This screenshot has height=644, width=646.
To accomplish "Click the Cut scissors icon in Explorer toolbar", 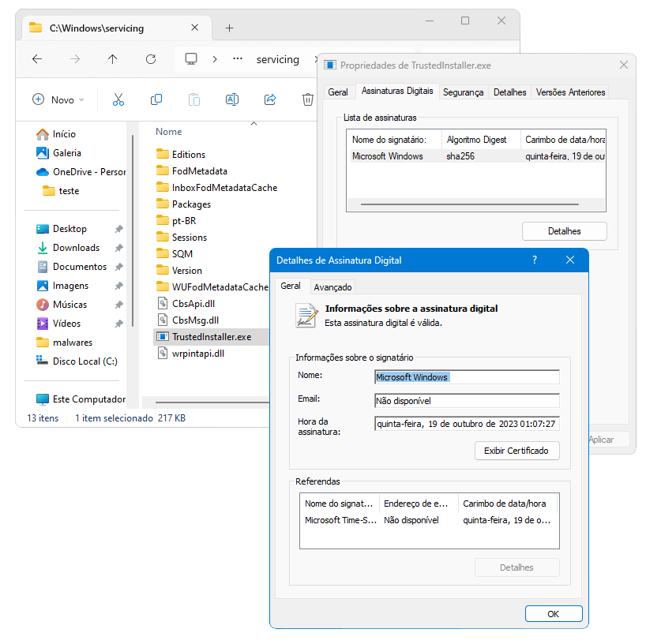I will point(118,99).
